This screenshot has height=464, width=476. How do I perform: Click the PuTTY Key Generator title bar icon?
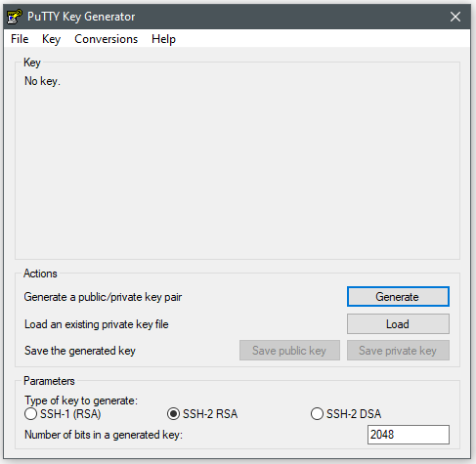click(x=15, y=17)
